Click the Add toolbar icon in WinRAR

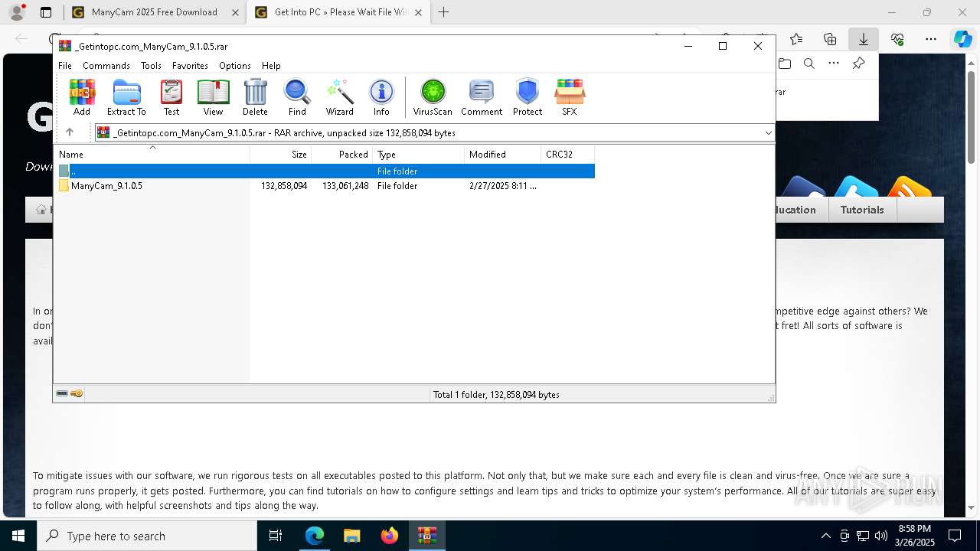click(x=82, y=98)
